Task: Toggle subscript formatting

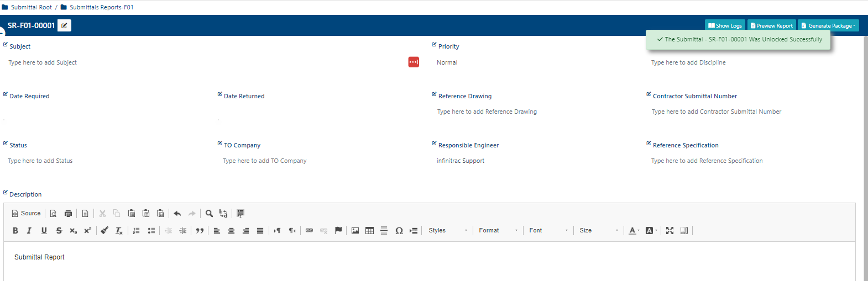Action: [74, 231]
